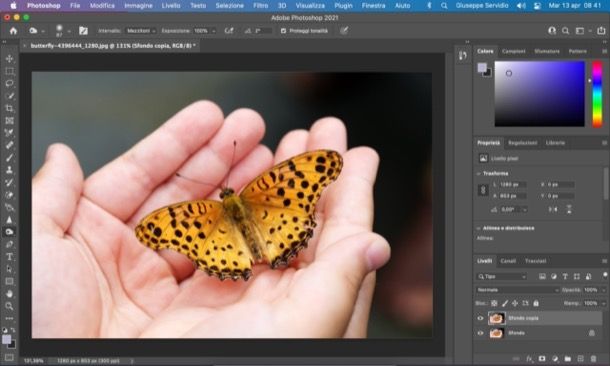Select the Pen tool

(x=9, y=244)
